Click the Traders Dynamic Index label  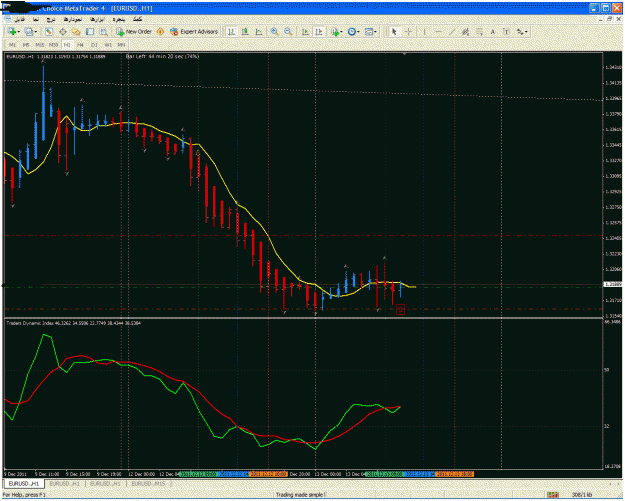pos(29,323)
